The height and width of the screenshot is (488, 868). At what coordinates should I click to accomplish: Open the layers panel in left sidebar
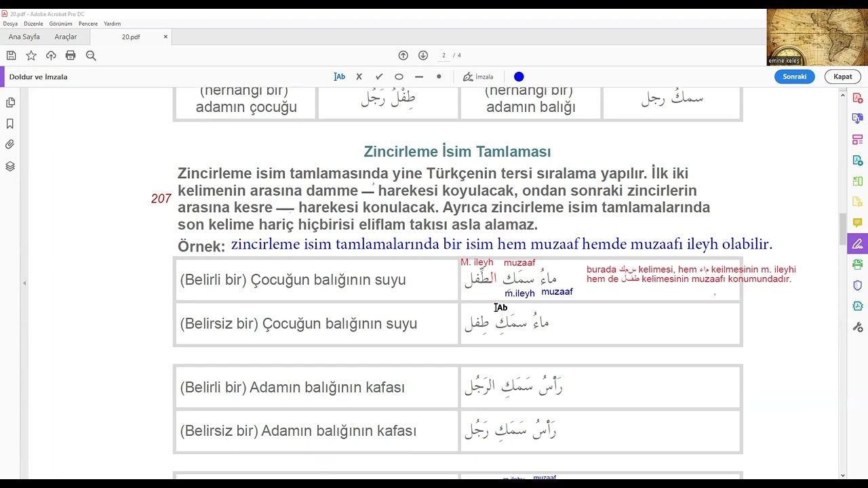click(10, 166)
